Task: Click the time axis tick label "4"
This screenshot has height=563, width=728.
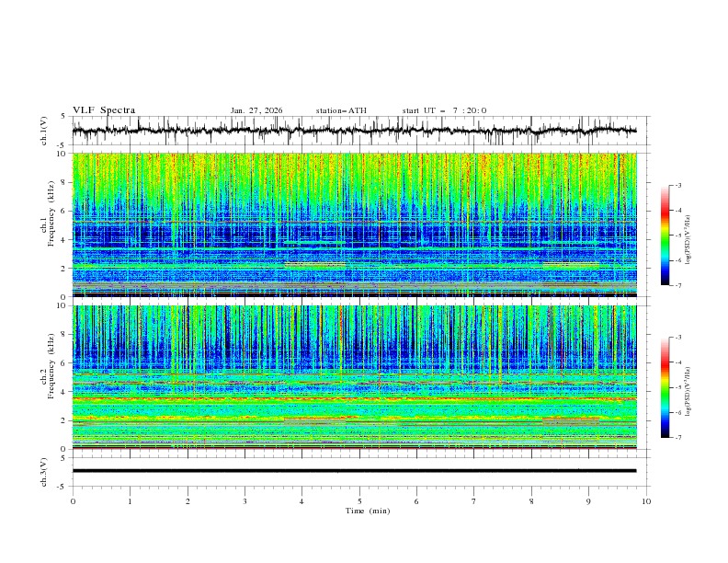Action: pos(302,501)
